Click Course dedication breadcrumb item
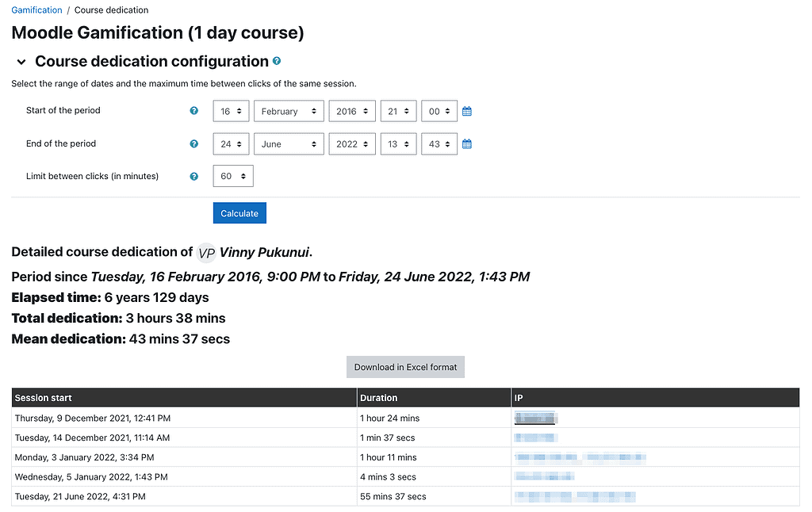Screen dimensions: 812x512 111,10
